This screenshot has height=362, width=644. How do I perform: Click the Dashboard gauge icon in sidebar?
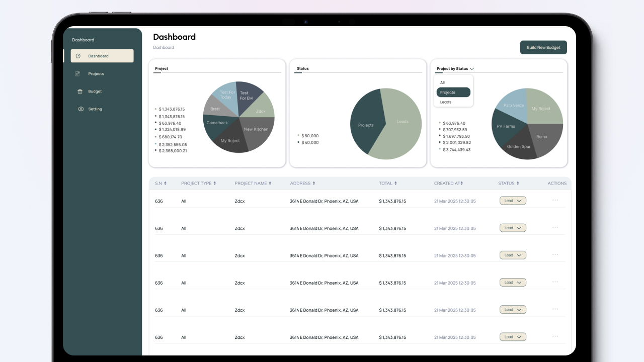point(78,56)
